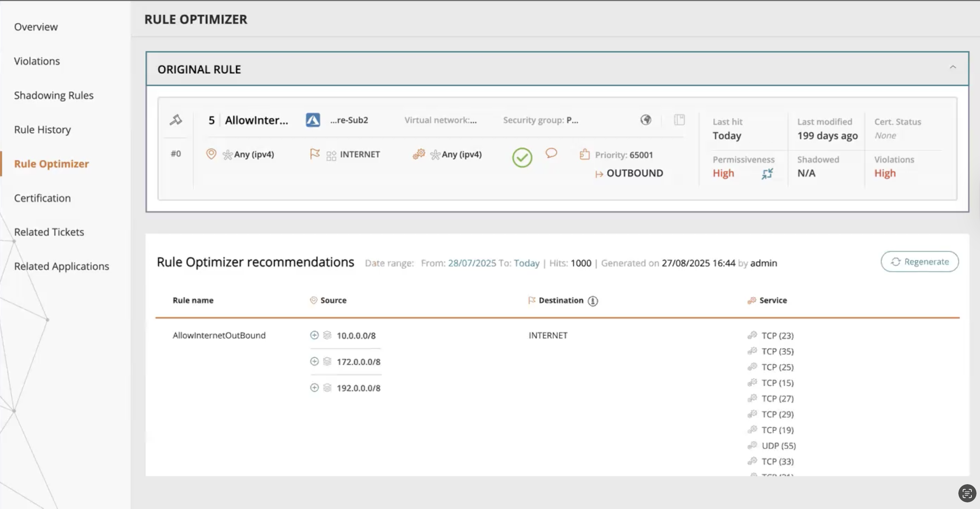Open the documentation panel icon
This screenshot has height=509, width=980.
(679, 120)
